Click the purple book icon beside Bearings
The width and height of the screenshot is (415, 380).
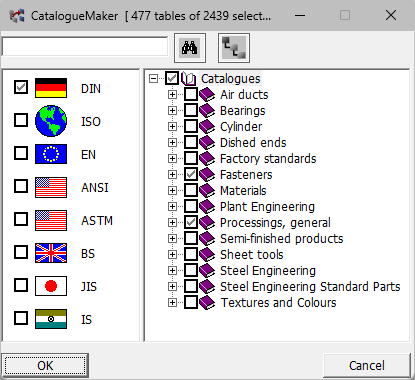[207, 111]
